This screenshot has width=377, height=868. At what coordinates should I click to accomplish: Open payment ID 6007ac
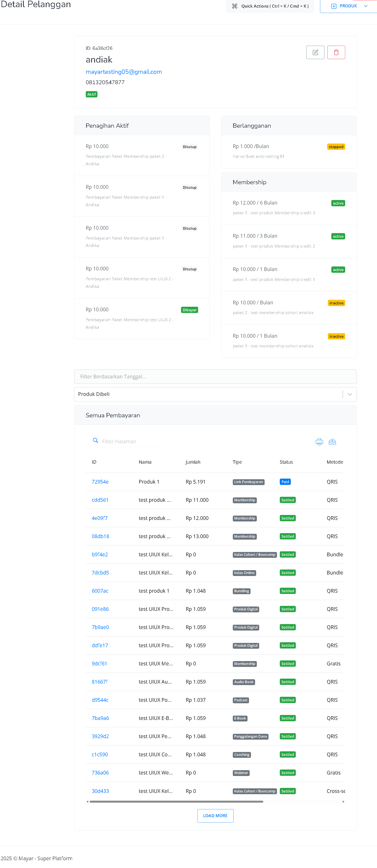[100, 591]
